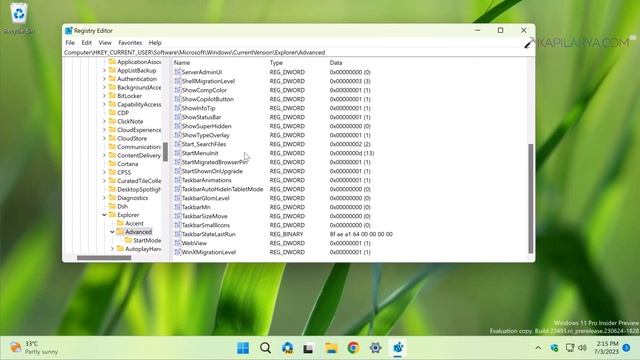This screenshot has height=360, width=640.
Task: Open the Favorites menu
Action: (x=130, y=42)
